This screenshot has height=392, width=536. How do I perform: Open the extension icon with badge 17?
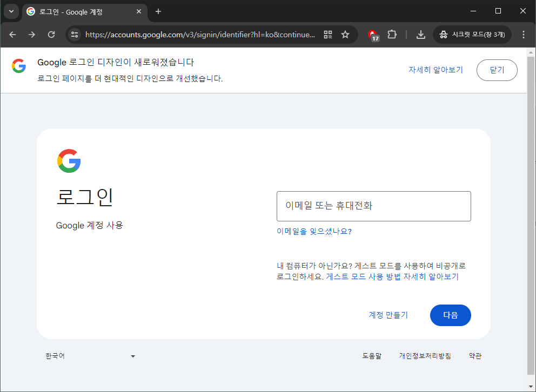point(373,35)
